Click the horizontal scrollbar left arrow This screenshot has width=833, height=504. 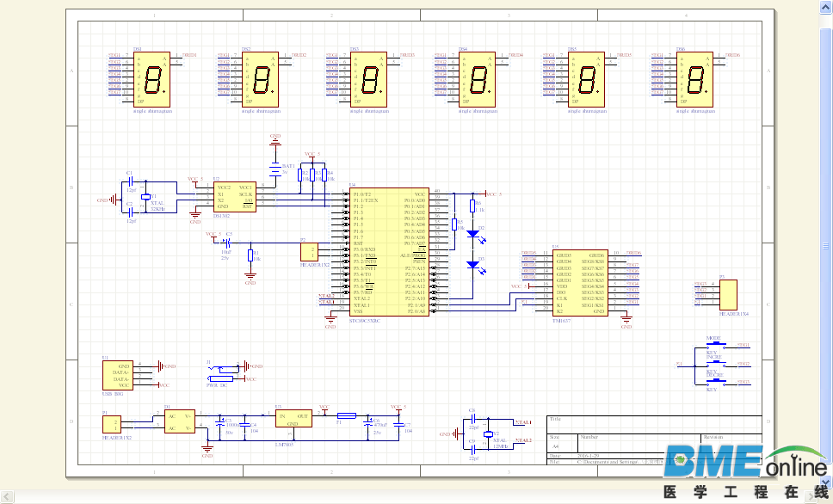(x=7, y=497)
